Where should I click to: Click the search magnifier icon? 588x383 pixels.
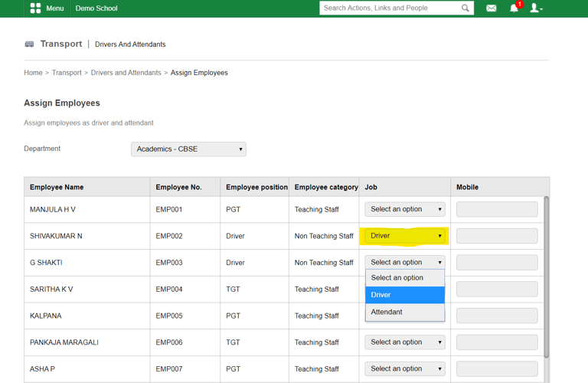[x=465, y=8]
